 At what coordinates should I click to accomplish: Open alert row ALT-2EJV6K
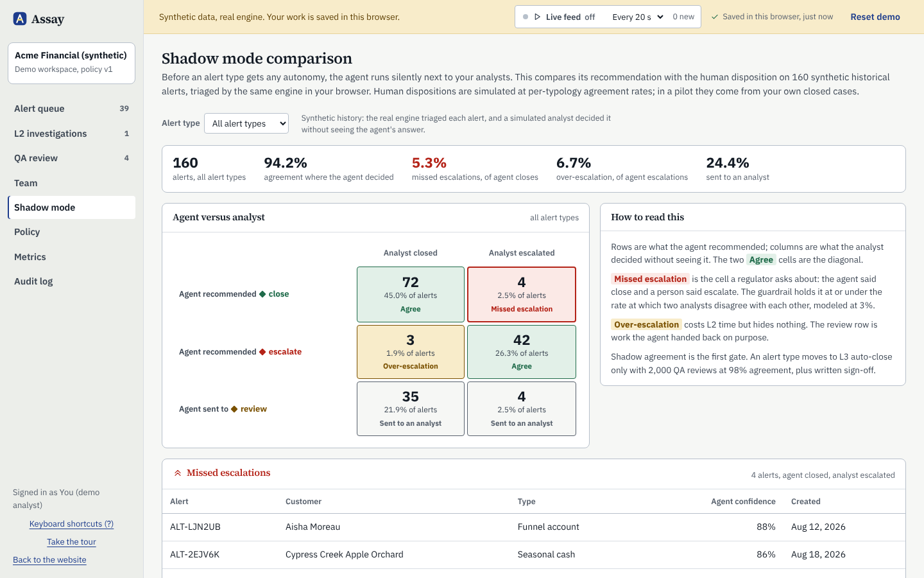pos(534,555)
